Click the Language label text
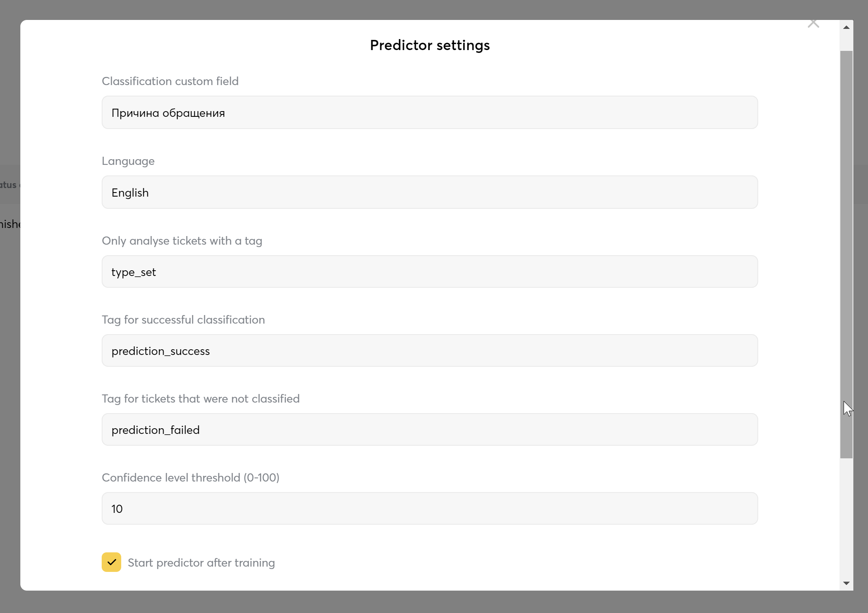 [x=128, y=161]
